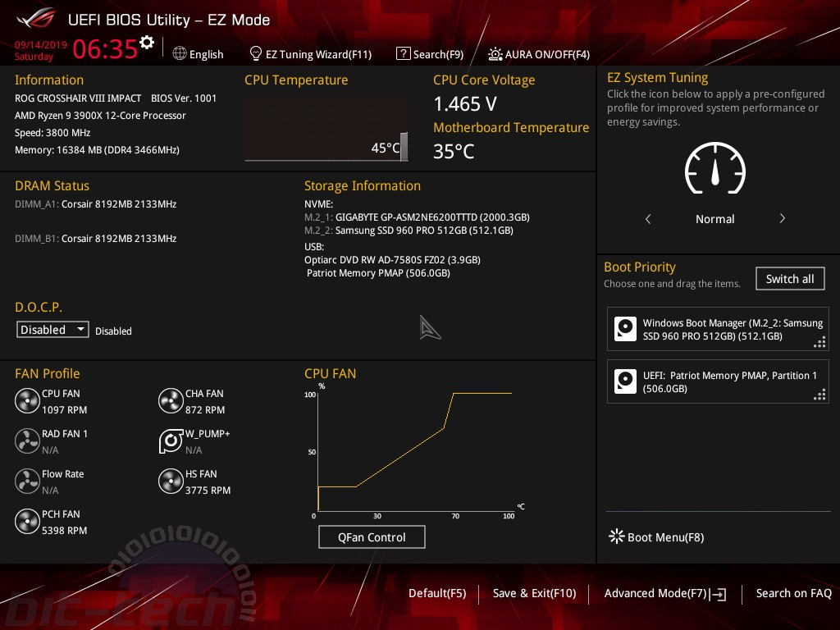Click the HS FAN fan icon
The image size is (840, 630).
click(x=171, y=481)
